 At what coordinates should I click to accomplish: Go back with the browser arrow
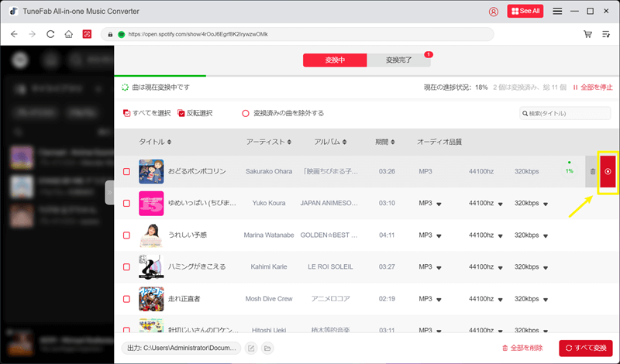pyautogui.click(x=14, y=34)
